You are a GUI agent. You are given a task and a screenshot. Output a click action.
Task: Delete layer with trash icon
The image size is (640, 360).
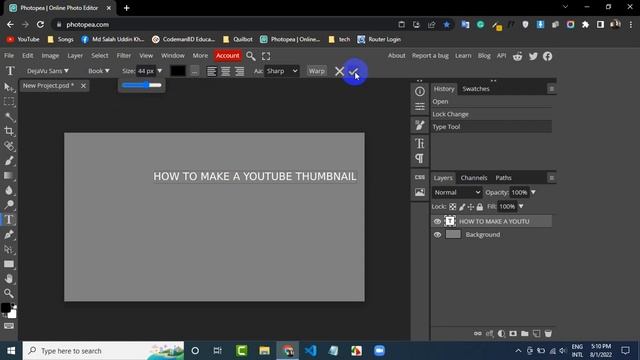coord(548,333)
